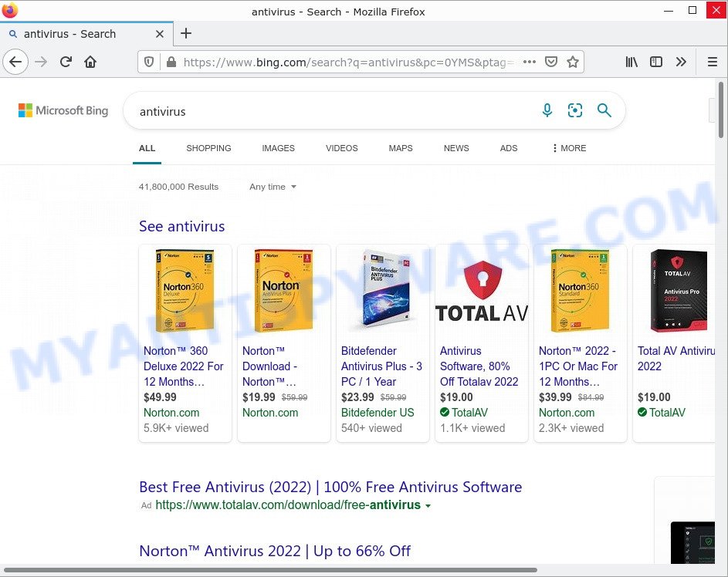Open the Library bookmarks icon
The image size is (728, 577).
point(631,62)
